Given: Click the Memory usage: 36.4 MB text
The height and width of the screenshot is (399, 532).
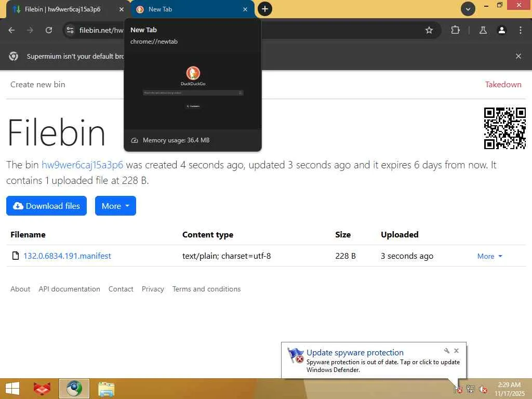Looking at the screenshot, I should point(176,140).
